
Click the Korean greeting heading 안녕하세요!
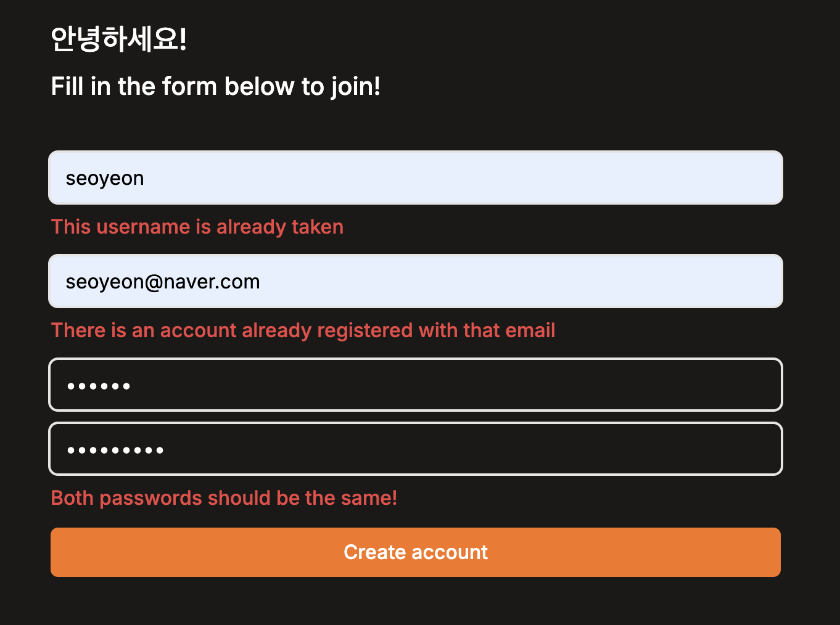pyautogui.click(x=118, y=39)
